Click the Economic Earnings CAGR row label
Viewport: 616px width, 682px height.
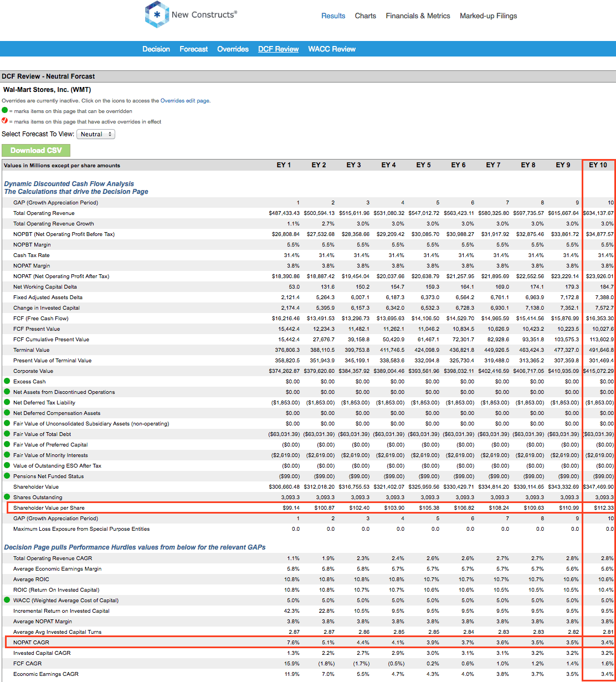[46, 674]
